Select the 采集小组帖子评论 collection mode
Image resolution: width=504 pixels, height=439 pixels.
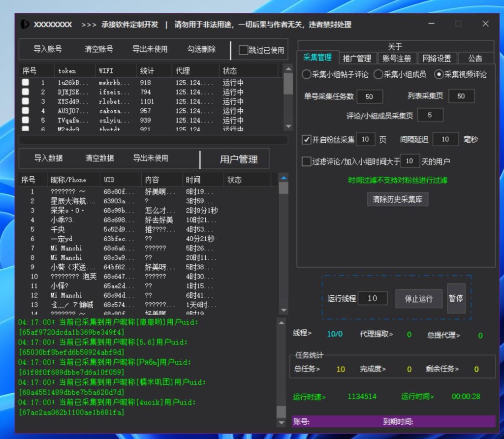point(307,74)
